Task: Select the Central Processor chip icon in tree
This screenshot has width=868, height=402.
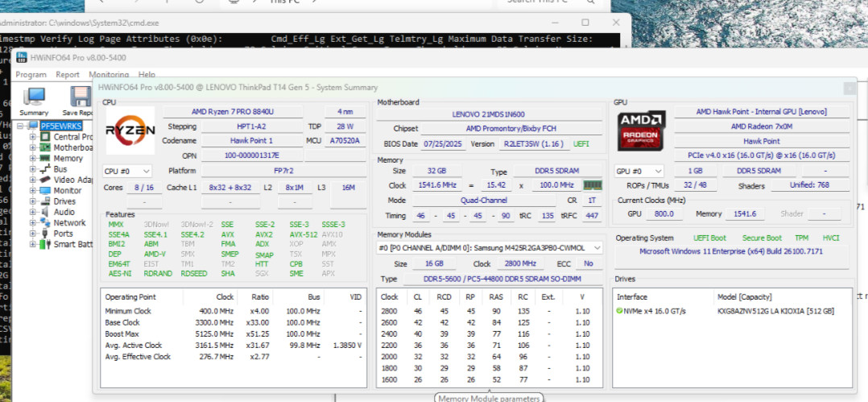Action: (46, 137)
